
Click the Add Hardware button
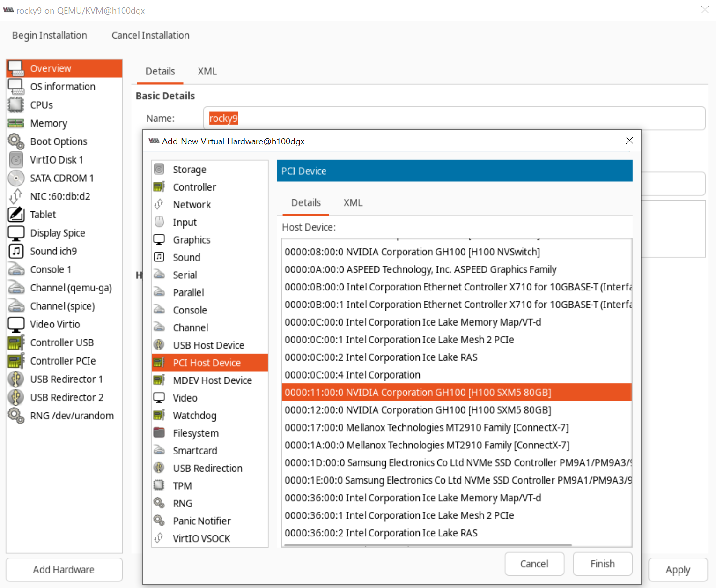click(64, 570)
